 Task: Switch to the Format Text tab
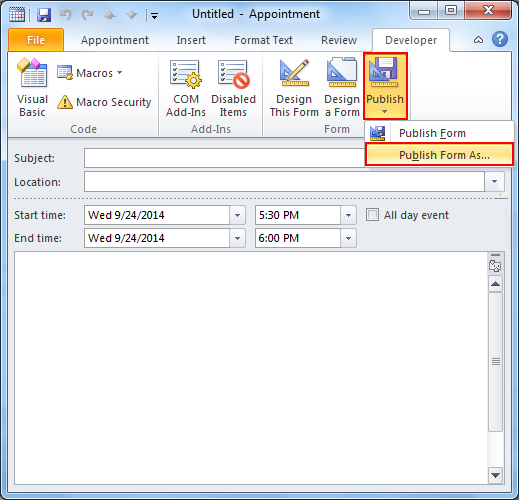click(x=263, y=40)
